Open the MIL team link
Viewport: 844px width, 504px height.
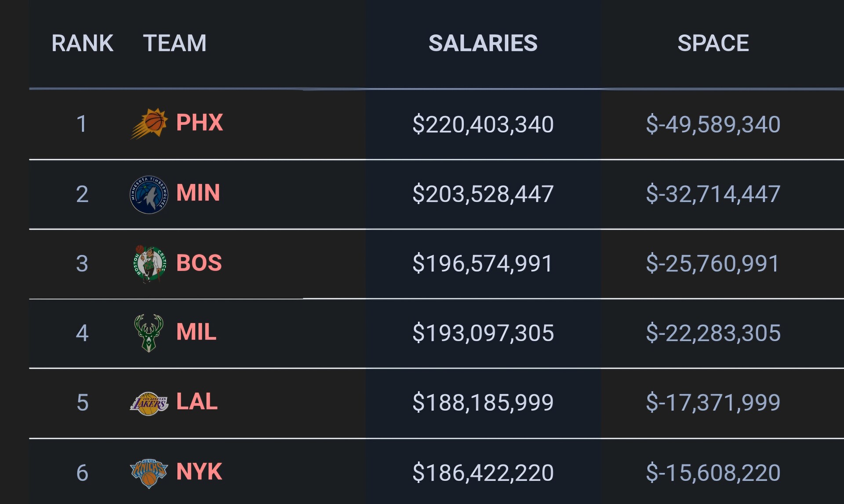196,332
